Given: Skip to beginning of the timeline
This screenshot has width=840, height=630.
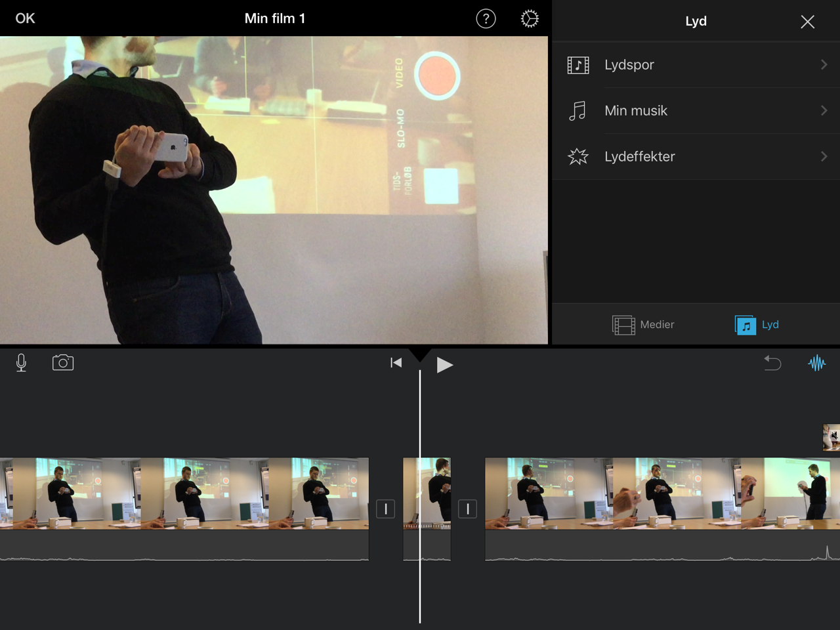Looking at the screenshot, I should click(396, 363).
